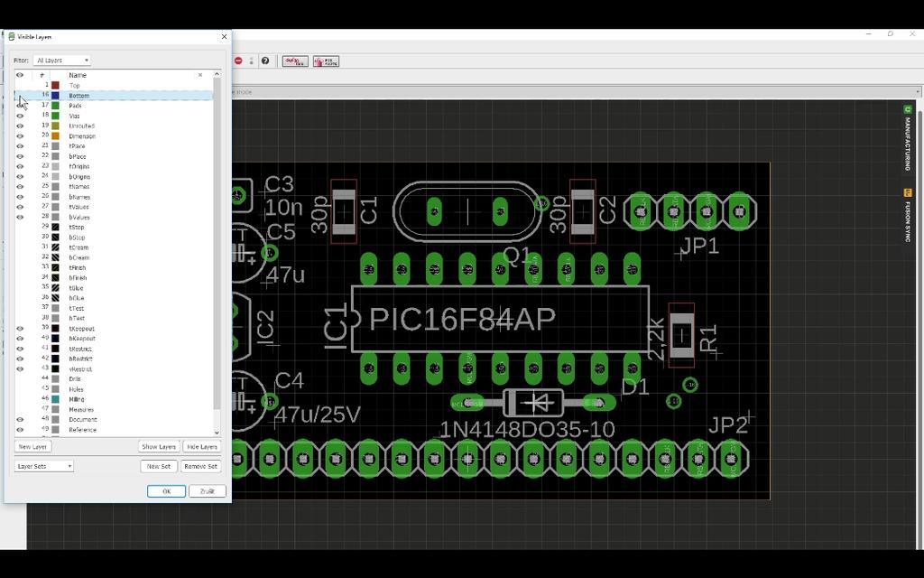Select the 'bGlue' layer name
Screen dimensions: 924x578
[77, 298]
